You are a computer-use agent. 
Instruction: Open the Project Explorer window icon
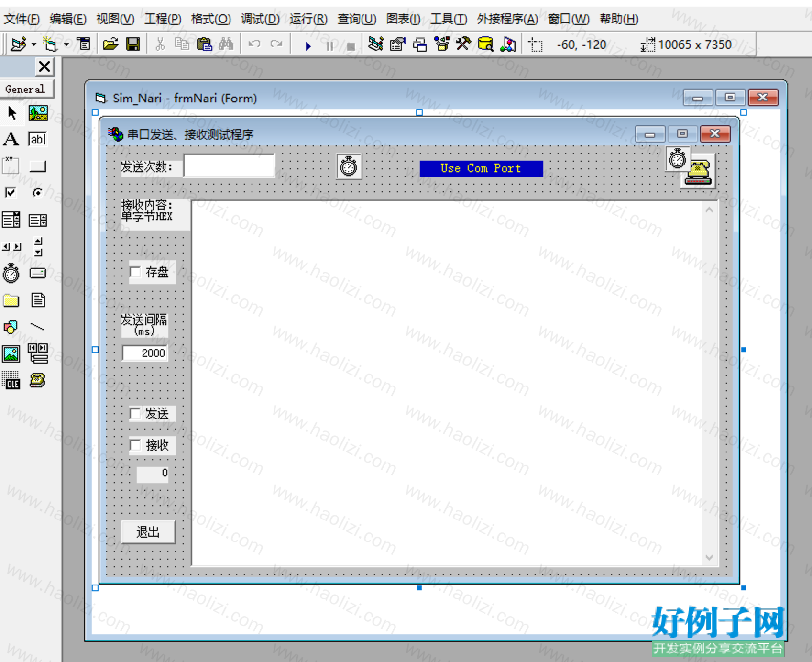point(375,44)
